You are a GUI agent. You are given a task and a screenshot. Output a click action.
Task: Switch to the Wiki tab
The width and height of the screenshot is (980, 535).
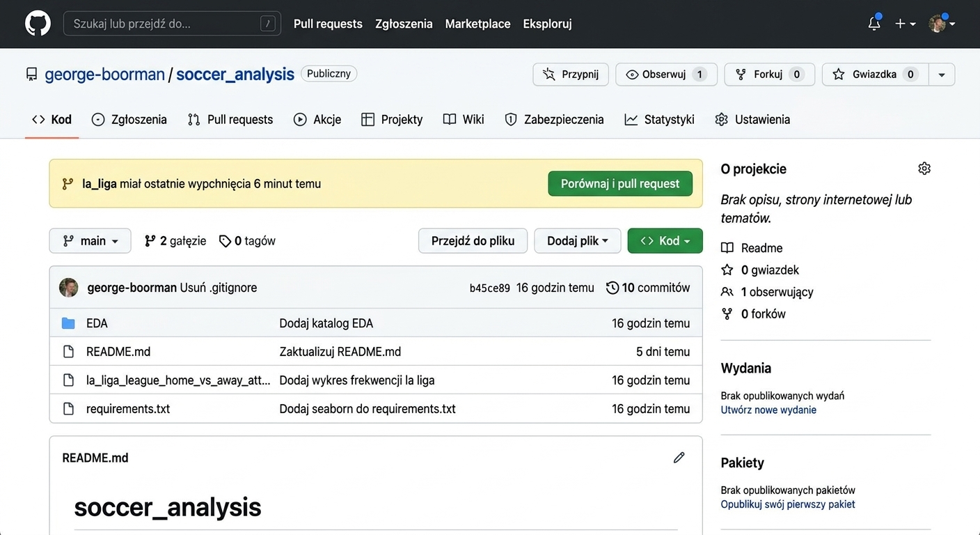click(464, 120)
